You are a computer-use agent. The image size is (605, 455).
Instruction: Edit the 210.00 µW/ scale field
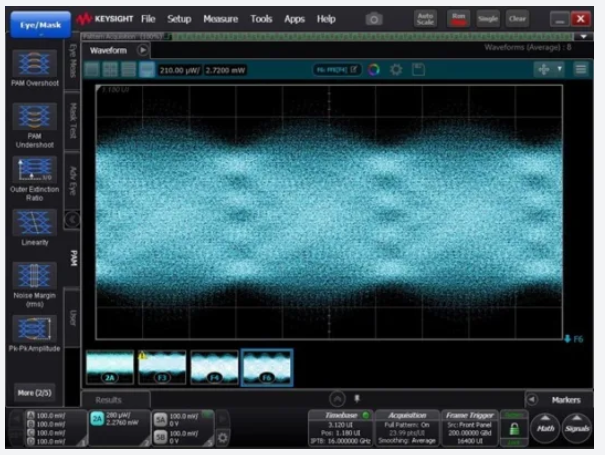pyautogui.click(x=180, y=70)
